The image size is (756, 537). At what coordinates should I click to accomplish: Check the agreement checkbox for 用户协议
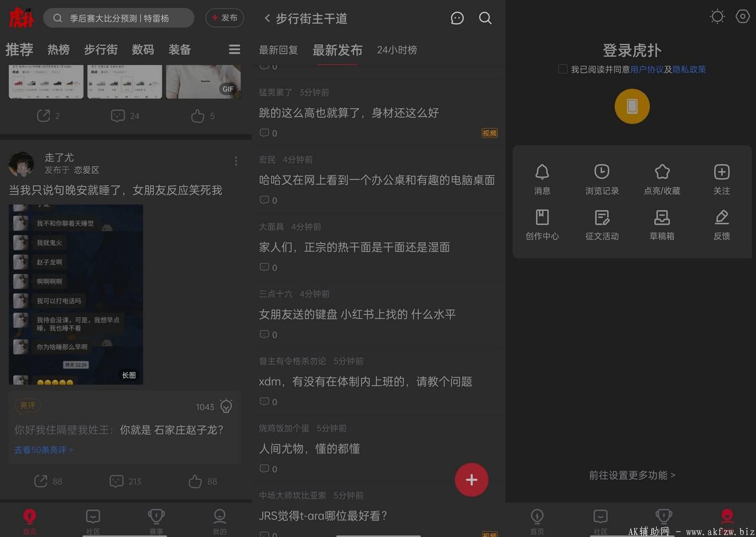tap(563, 69)
